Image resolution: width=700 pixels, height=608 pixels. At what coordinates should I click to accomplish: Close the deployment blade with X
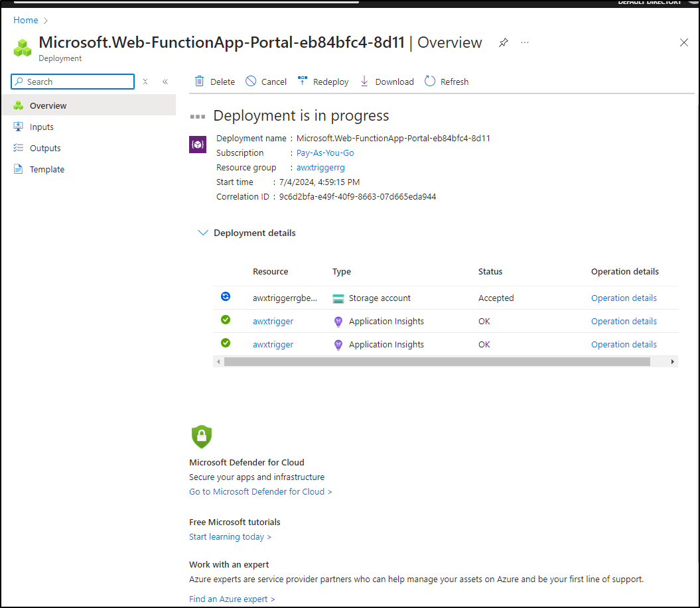click(x=683, y=43)
